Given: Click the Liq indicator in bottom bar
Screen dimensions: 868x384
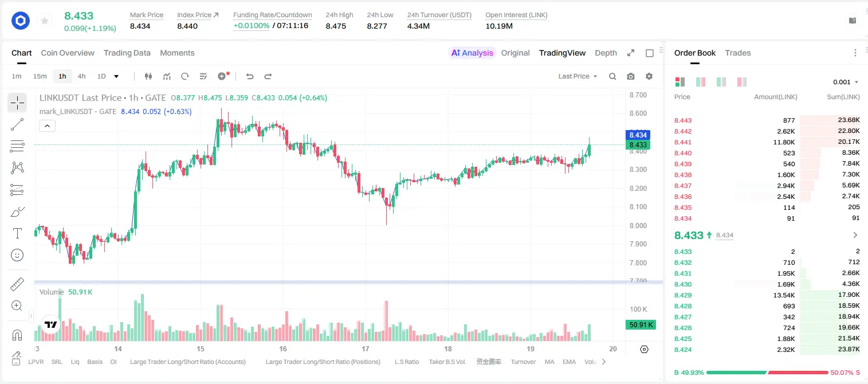Looking at the screenshot, I should point(75,362).
